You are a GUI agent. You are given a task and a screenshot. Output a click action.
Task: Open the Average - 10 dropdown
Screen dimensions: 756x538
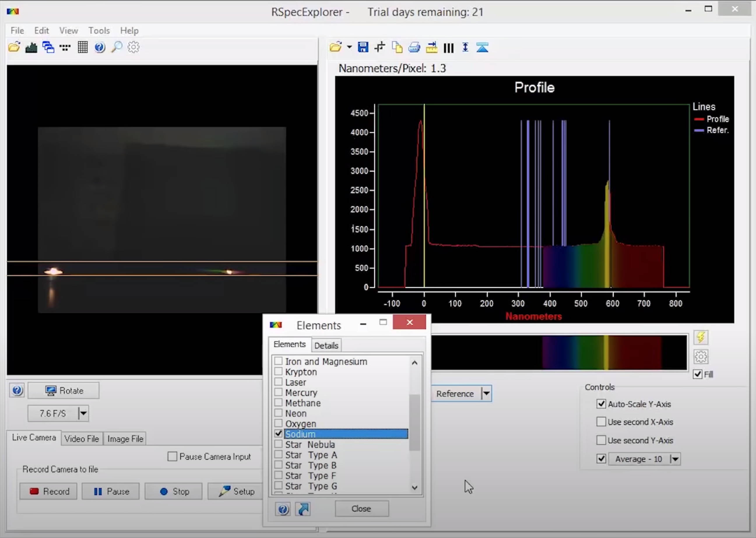[675, 459]
